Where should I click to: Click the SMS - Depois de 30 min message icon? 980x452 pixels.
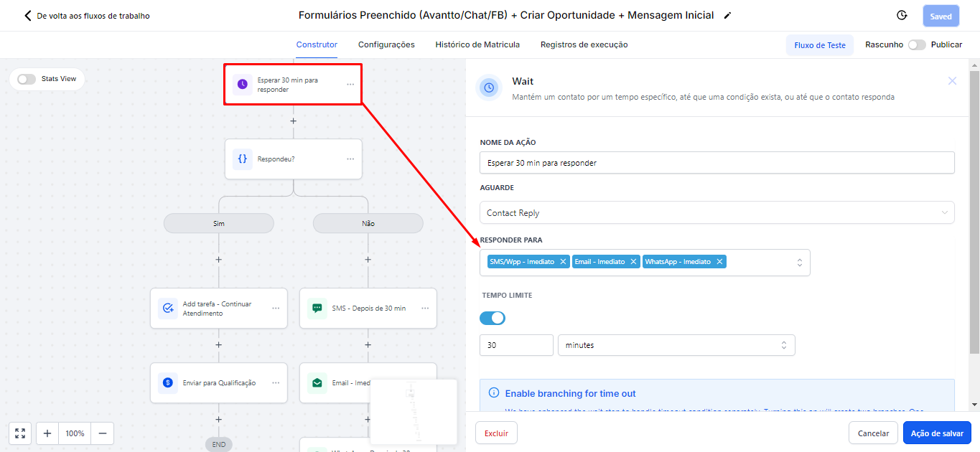click(x=317, y=309)
